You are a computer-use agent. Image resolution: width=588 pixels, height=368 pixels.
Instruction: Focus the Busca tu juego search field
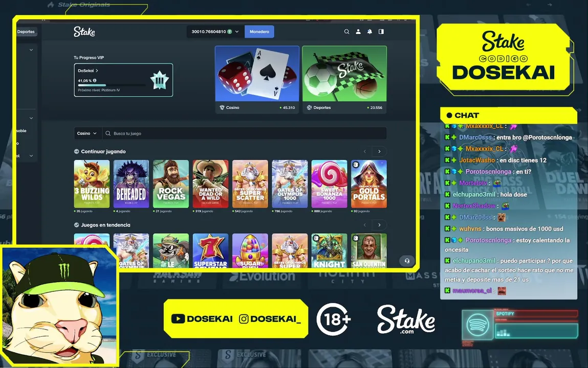245,133
